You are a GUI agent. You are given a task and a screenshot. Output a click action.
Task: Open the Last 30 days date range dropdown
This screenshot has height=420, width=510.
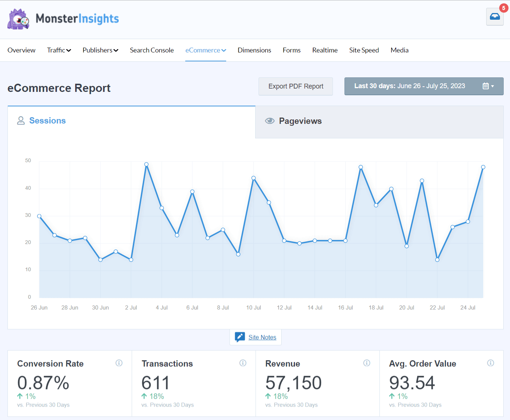coord(424,86)
